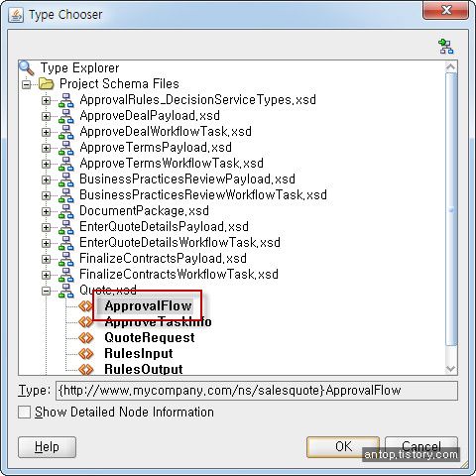Select BusinessPracticesReviewPayload.xsd file name
476x476 pixels.
(x=187, y=179)
